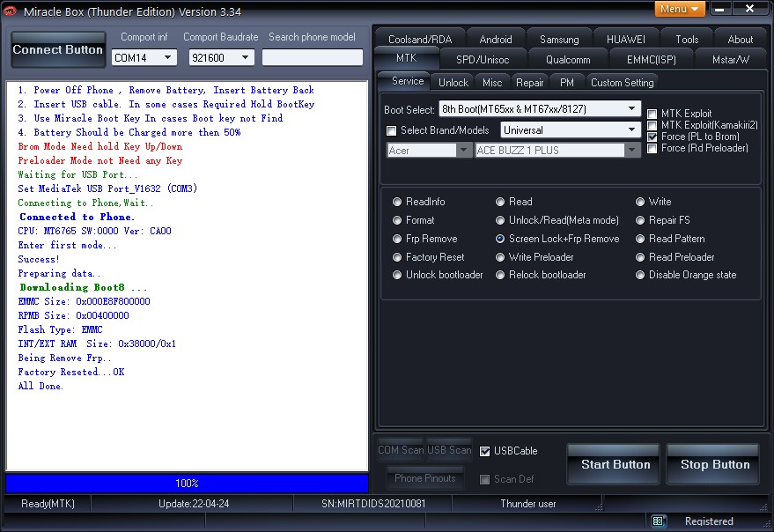
Task: Expand the Boot Select 8th Boot dropdown
Action: (540, 108)
